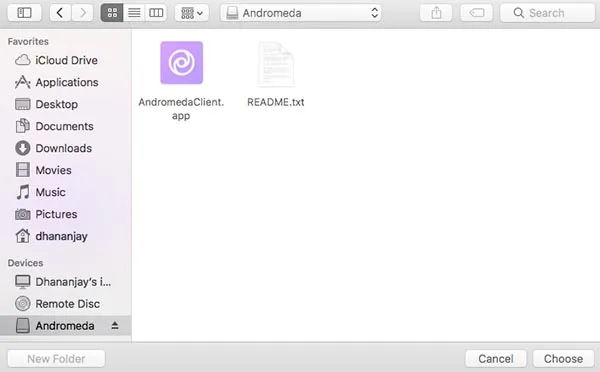Select the AndromedaClient.app icon
Image resolution: width=600 pixels, height=372 pixels.
coord(181,63)
